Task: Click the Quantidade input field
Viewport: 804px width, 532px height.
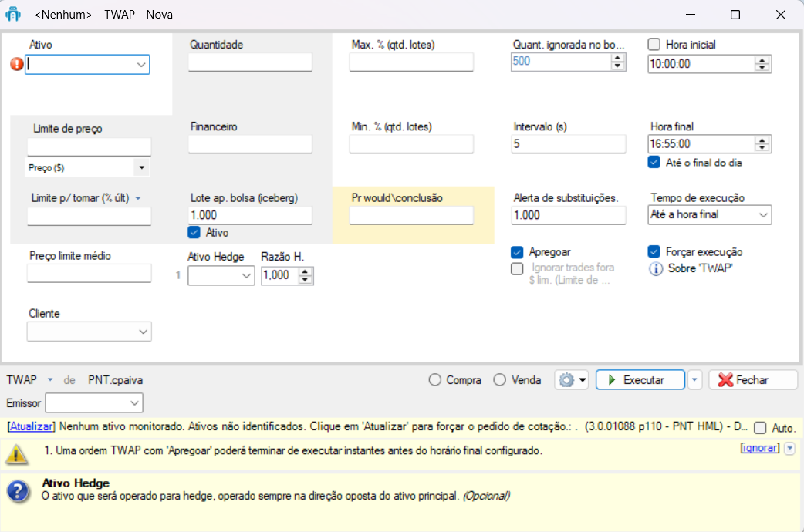Action: (x=250, y=63)
